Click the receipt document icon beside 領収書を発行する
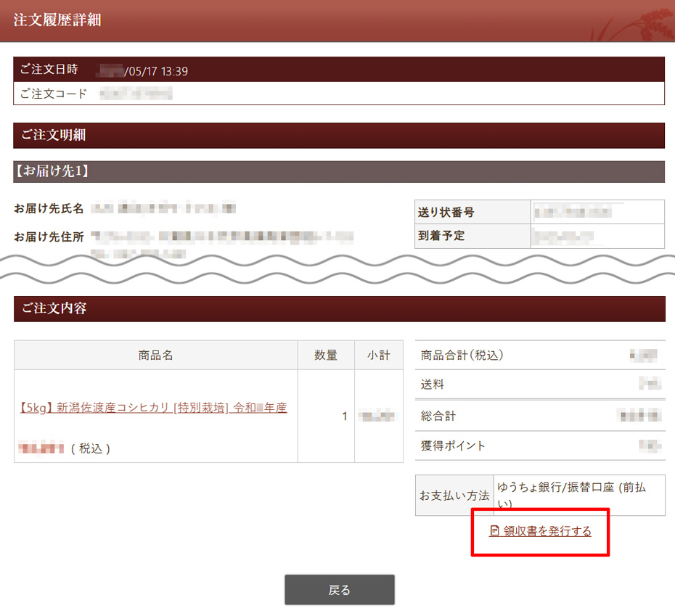The image size is (675, 616). pyautogui.click(x=494, y=532)
